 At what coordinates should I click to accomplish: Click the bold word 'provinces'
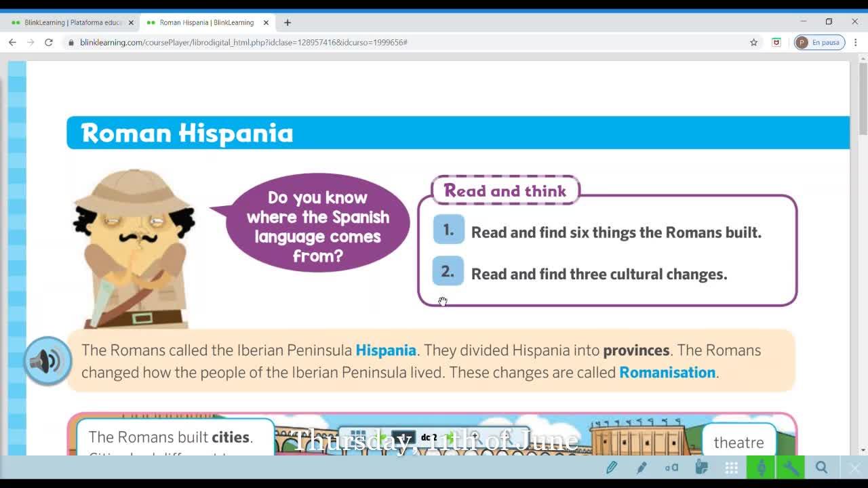(636, 350)
